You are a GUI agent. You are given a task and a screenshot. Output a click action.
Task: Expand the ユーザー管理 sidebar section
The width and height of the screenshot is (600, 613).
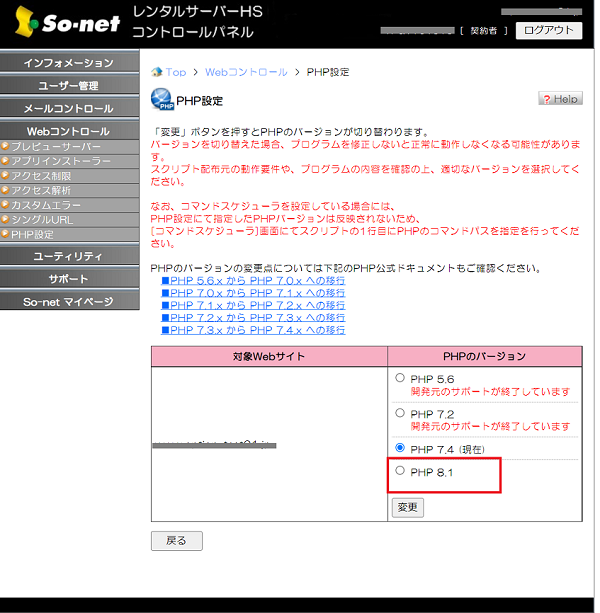[x=68, y=86]
